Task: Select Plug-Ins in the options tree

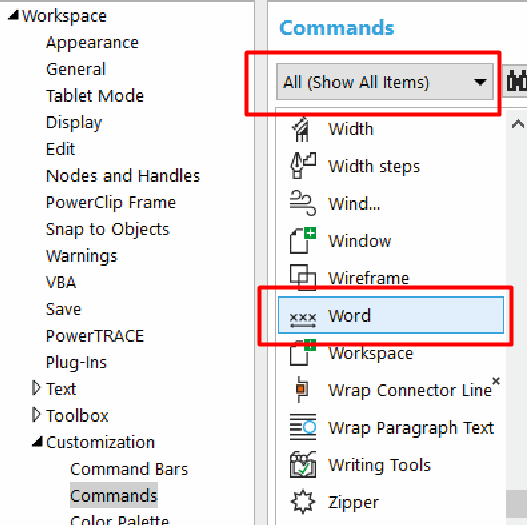Action: click(x=76, y=363)
